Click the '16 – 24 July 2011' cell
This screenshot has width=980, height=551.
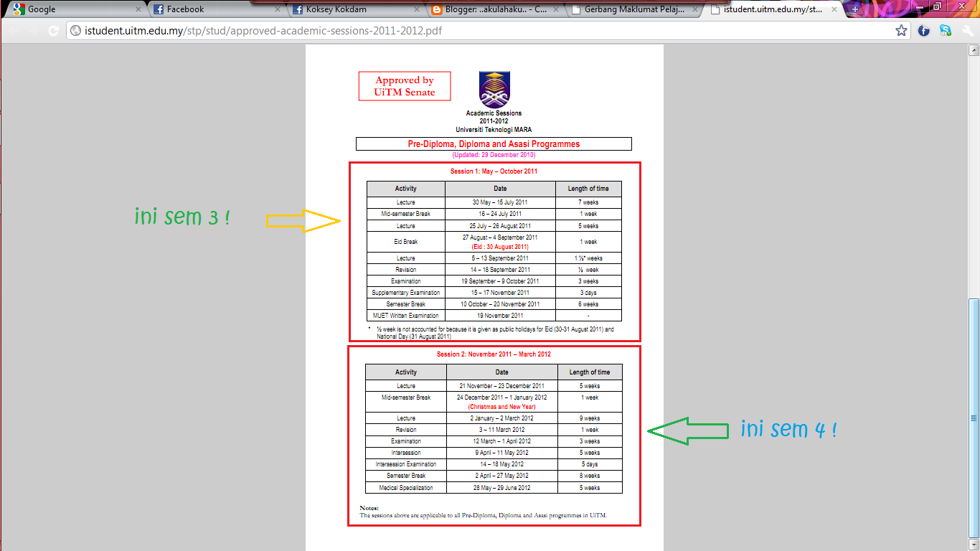click(500, 214)
